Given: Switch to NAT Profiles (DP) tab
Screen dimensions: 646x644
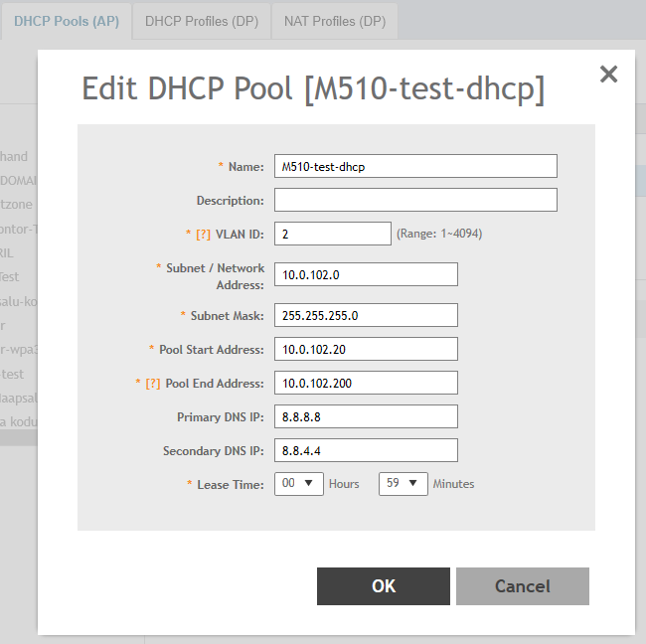Looking at the screenshot, I should pos(334,21).
